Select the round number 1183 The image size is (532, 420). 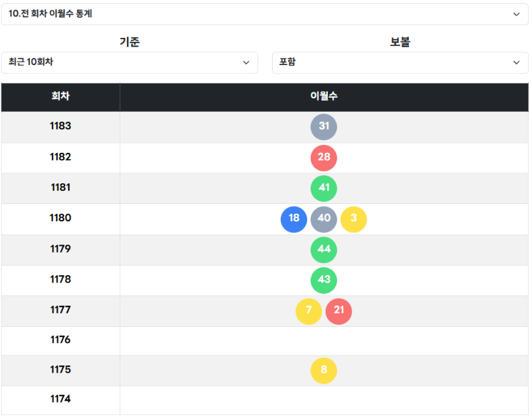point(61,127)
